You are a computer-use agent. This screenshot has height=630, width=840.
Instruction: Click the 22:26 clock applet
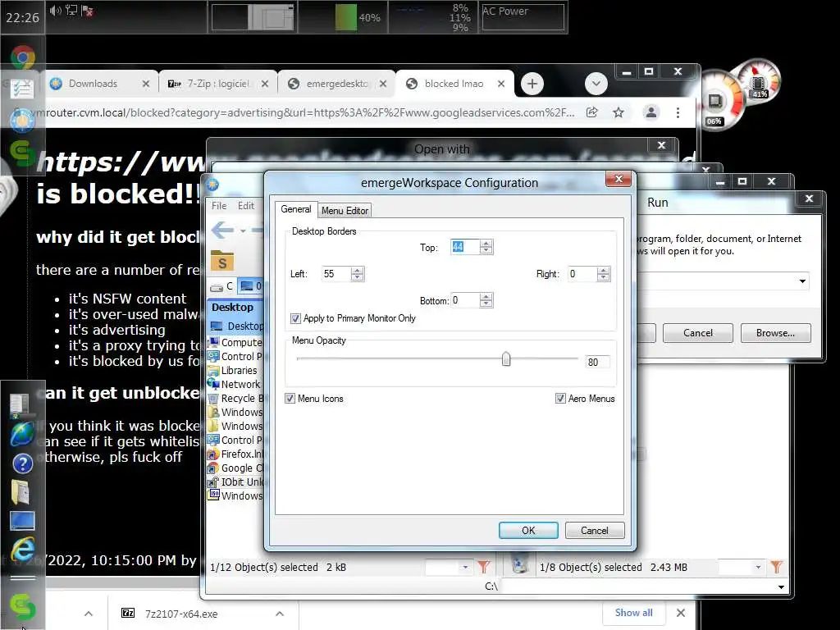pos(22,17)
